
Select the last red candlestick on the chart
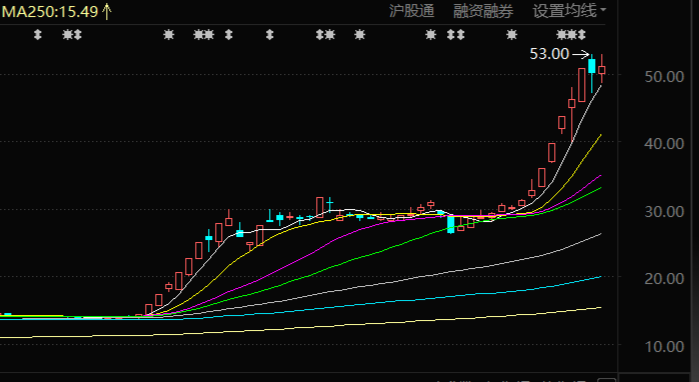click(x=602, y=70)
